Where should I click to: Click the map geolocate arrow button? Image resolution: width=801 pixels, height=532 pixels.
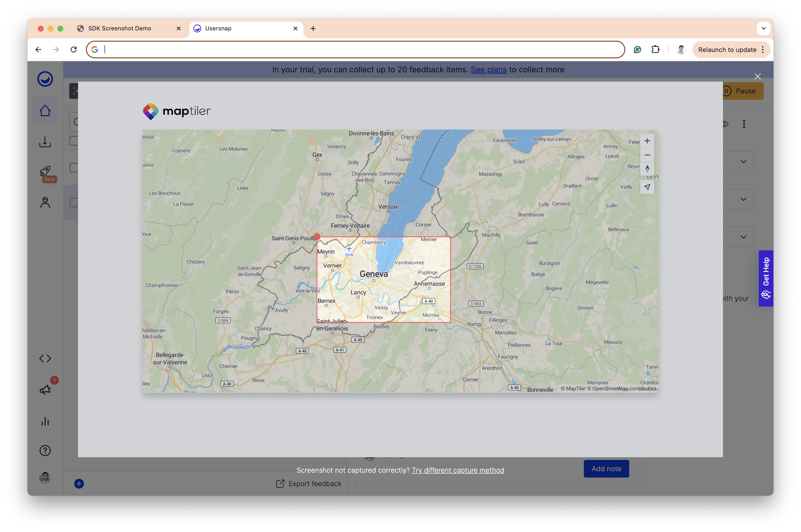647,187
